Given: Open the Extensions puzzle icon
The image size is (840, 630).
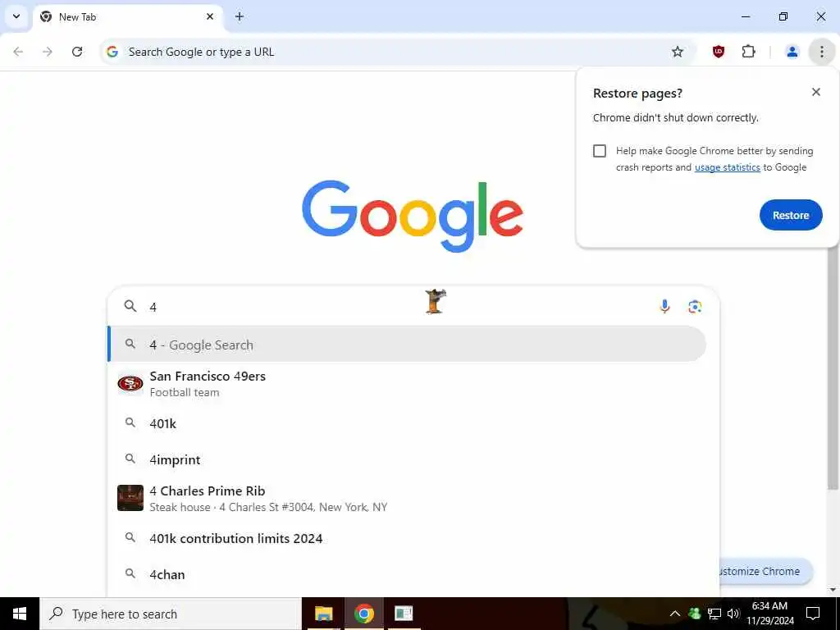Looking at the screenshot, I should pos(748,52).
